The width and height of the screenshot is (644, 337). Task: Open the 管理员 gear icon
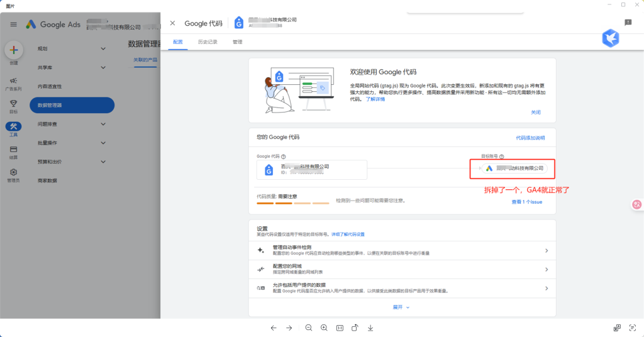click(x=14, y=172)
